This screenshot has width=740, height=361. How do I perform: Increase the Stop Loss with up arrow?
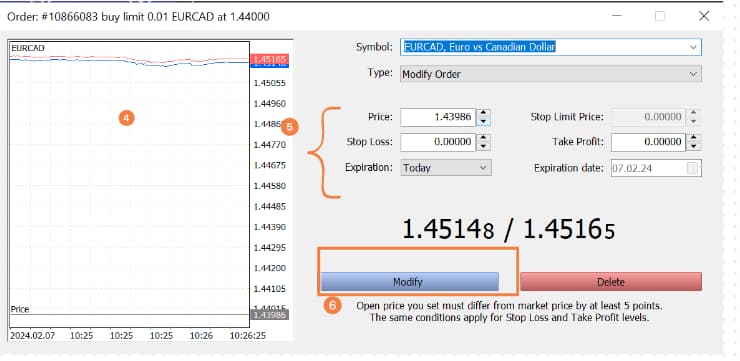[x=483, y=138]
